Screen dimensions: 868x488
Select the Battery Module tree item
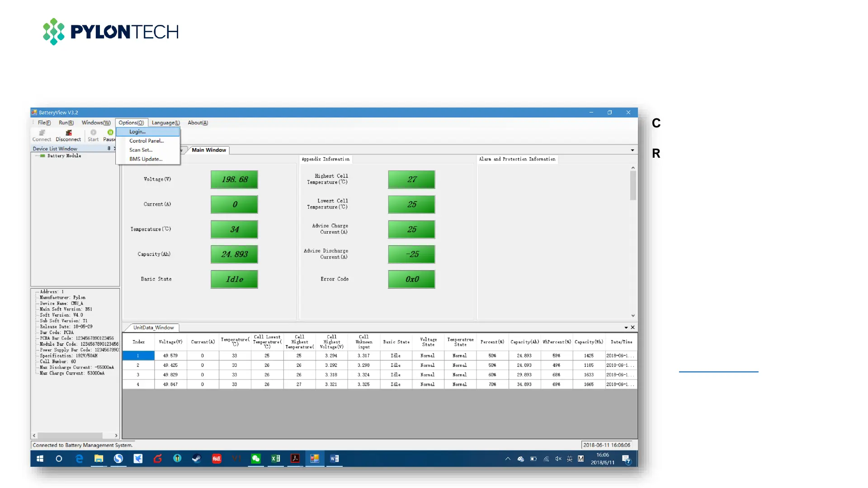pos(64,156)
